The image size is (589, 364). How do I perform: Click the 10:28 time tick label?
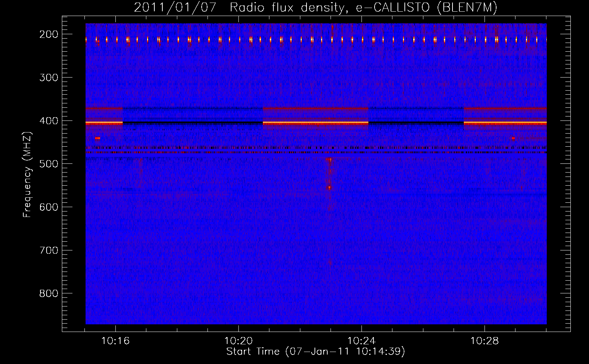485,341
